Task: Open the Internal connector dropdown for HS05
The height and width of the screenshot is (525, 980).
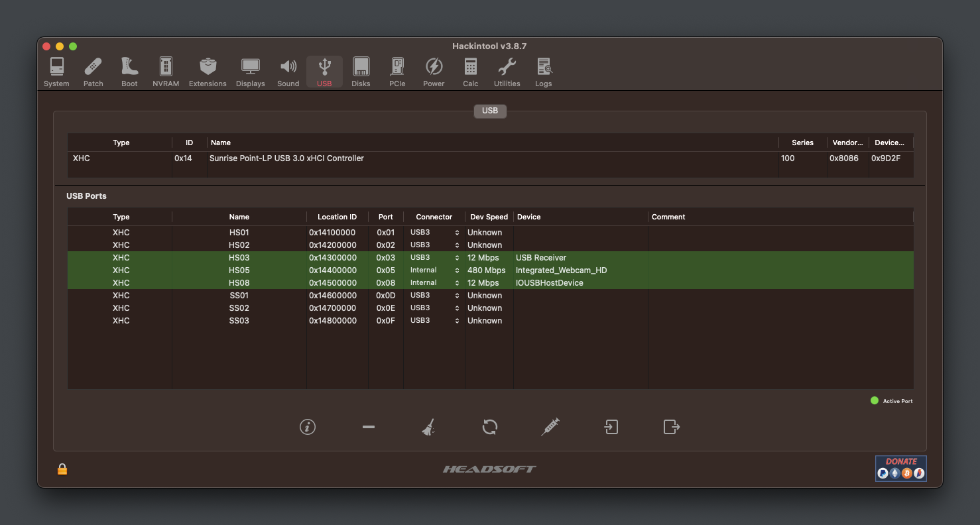Action: pyautogui.click(x=434, y=270)
